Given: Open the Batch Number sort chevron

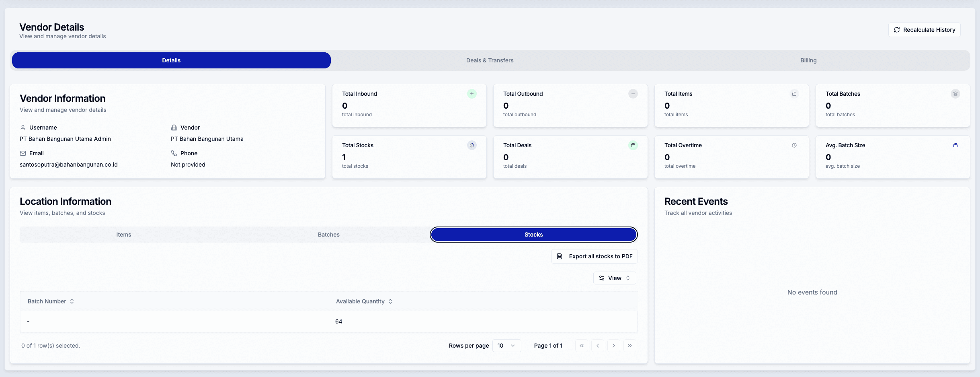Looking at the screenshot, I should tap(72, 301).
